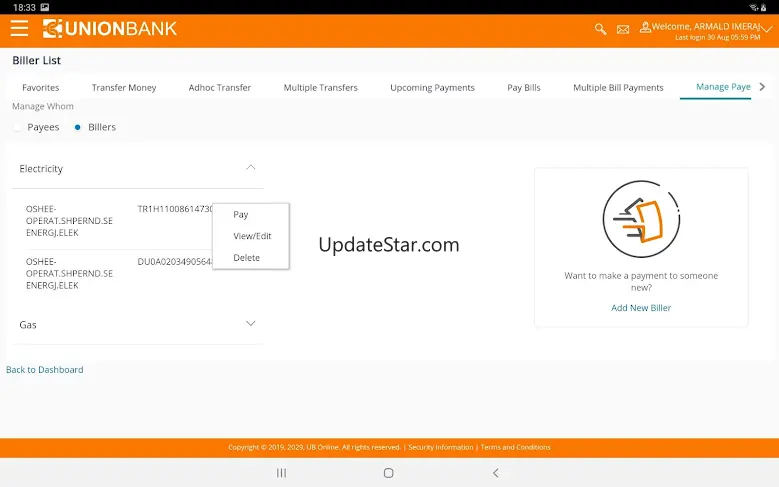
Task: Switch to the Pay Bills tab
Action: (x=524, y=87)
